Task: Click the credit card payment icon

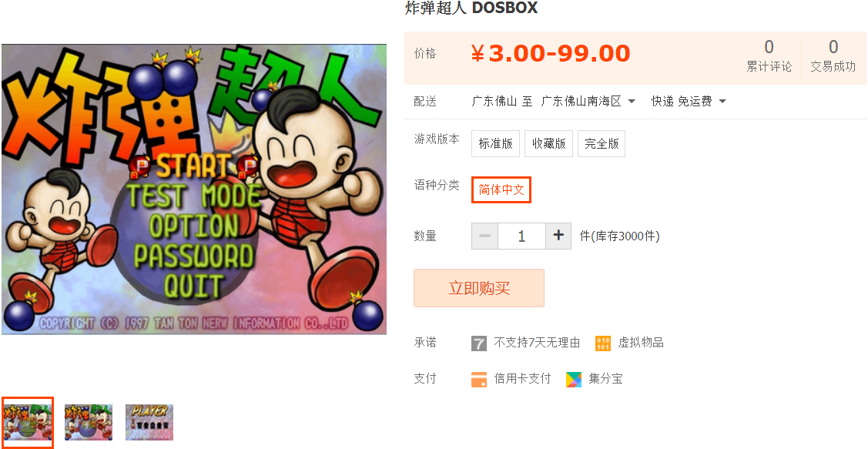Action: (479, 379)
